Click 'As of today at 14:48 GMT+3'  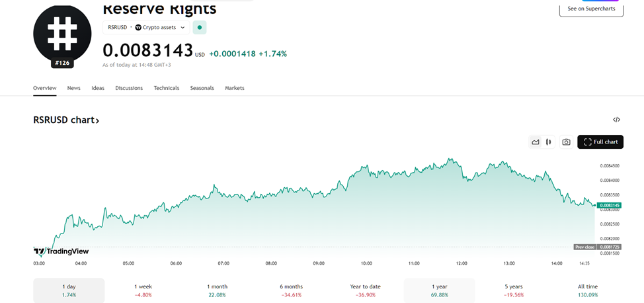[x=136, y=65]
